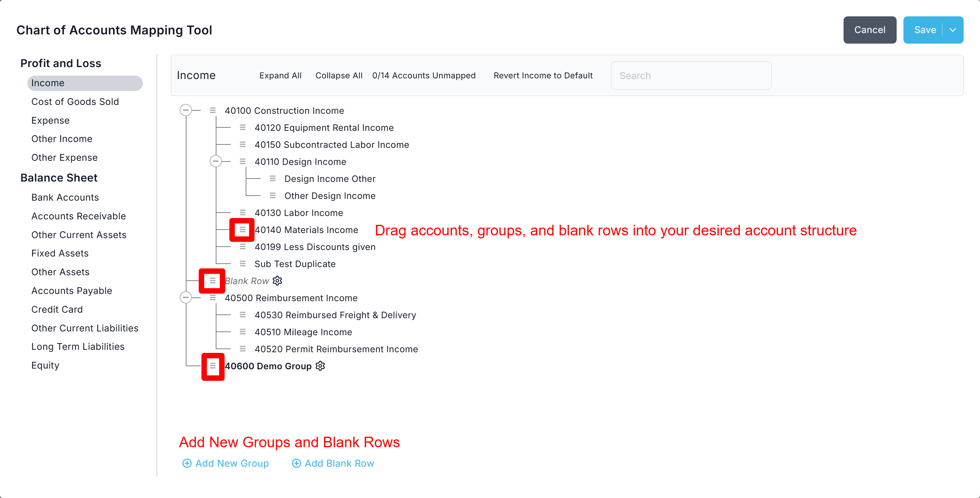The height and width of the screenshot is (498, 980).
Task: Open the gear settings for Blank Row
Action: tap(277, 281)
